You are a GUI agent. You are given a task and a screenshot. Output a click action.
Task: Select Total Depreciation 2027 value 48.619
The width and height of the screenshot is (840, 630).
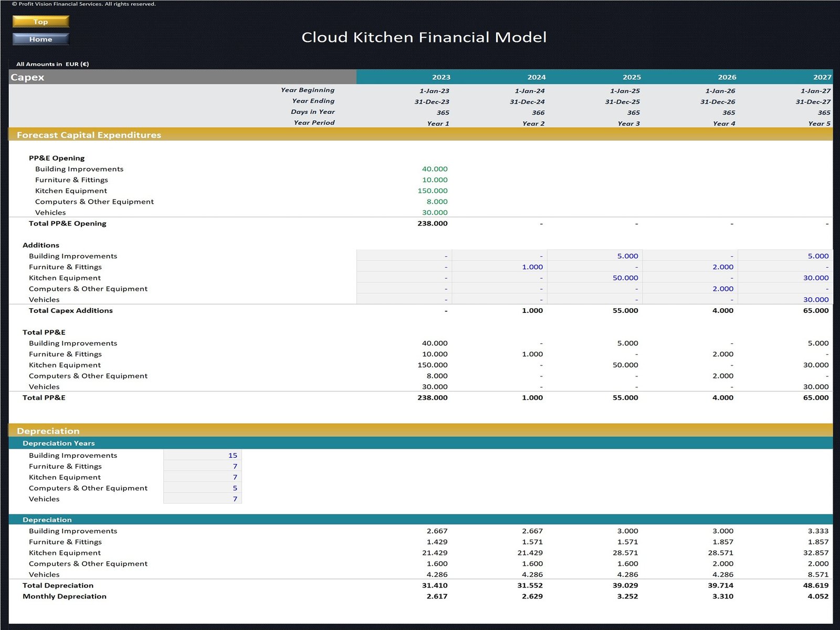point(815,585)
